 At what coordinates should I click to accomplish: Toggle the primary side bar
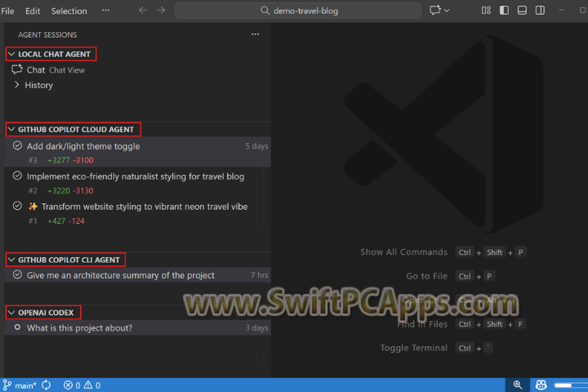tap(504, 11)
